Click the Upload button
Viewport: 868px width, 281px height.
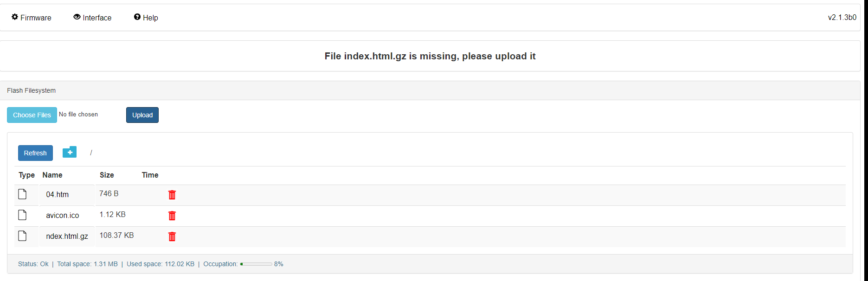142,115
